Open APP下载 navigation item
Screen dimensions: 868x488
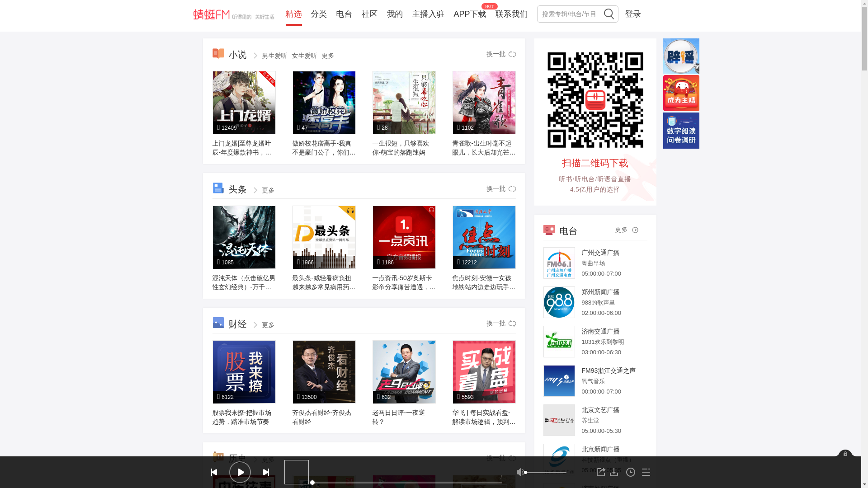(x=470, y=14)
